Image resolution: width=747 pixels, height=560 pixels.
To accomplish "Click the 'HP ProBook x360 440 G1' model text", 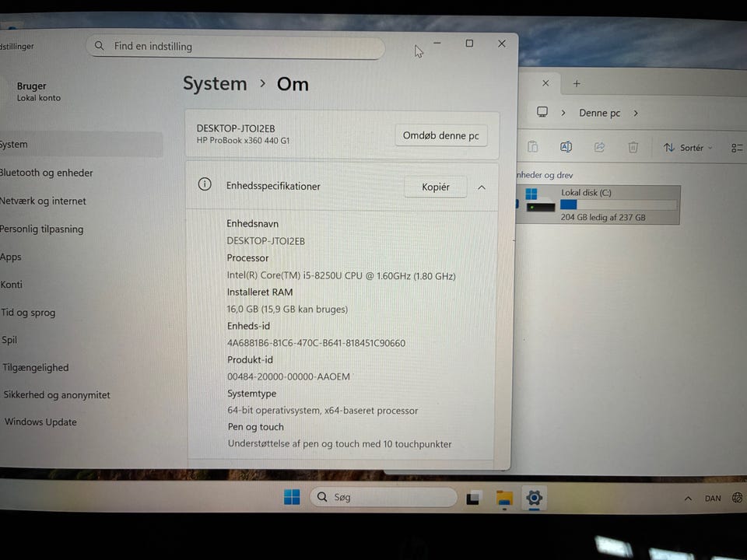I will click(243, 141).
